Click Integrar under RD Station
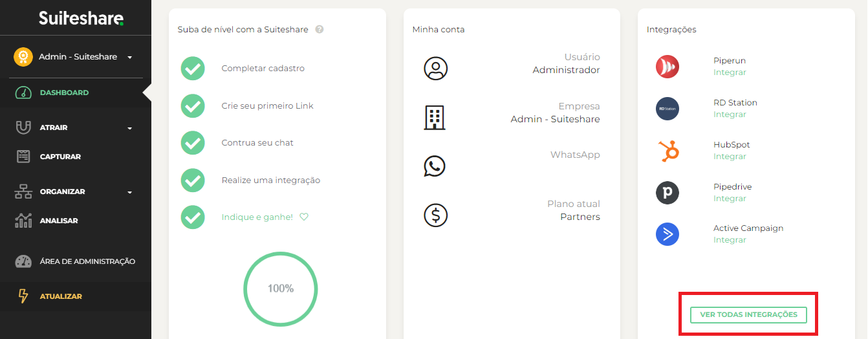The image size is (868, 339). tap(730, 115)
